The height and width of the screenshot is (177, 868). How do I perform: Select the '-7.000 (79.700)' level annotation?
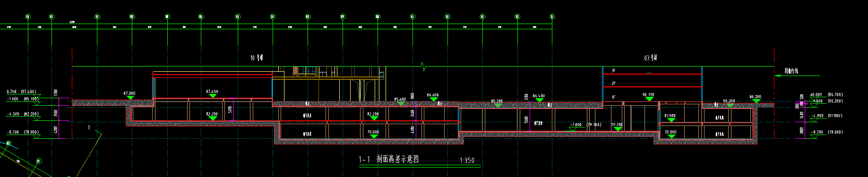(x=585, y=125)
